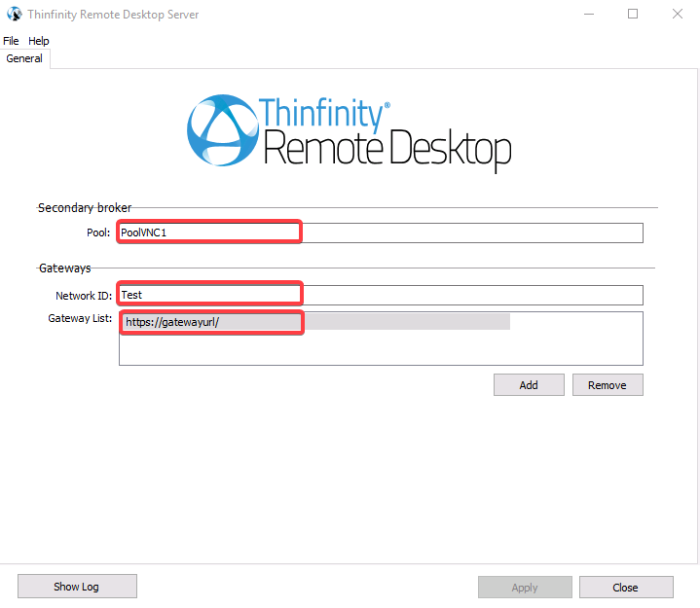Open the Help menu

coord(39,41)
